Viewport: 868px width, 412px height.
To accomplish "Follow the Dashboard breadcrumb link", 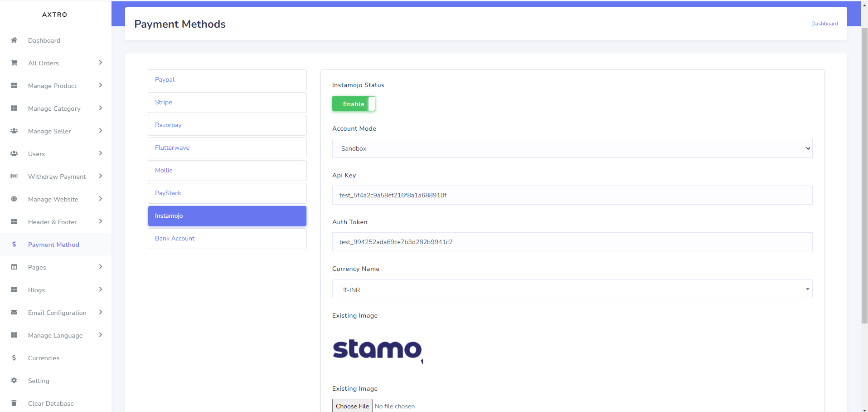I will pyautogui.click(x=824, y=24).
